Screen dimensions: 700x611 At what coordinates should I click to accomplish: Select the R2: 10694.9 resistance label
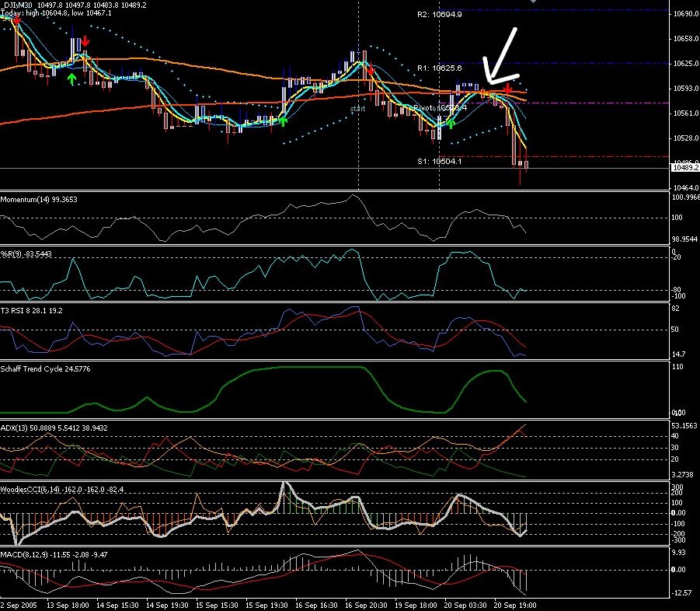(439, 14)
